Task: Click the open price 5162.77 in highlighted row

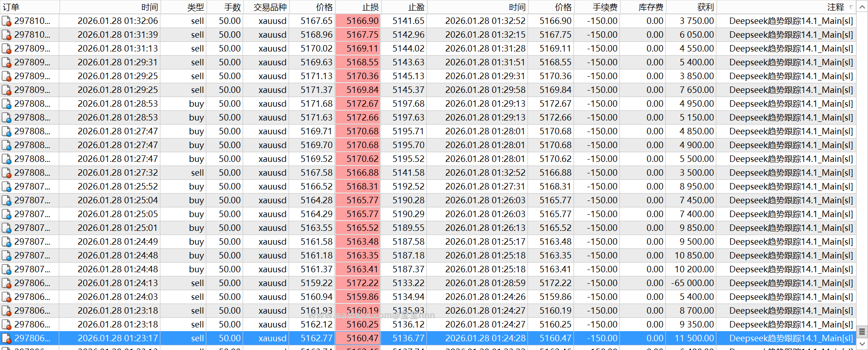Action: pos(317,339)
